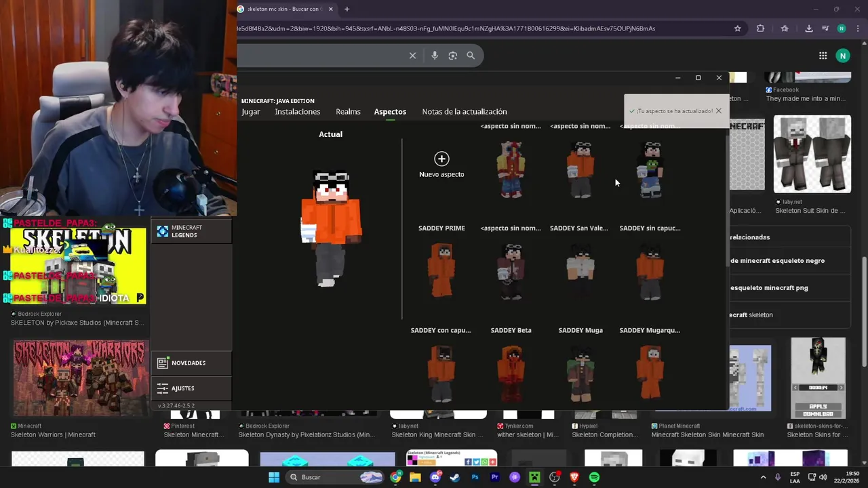Open a new Chrome tab
Viewport: 868px width, 488px height.
click(347, 9)
